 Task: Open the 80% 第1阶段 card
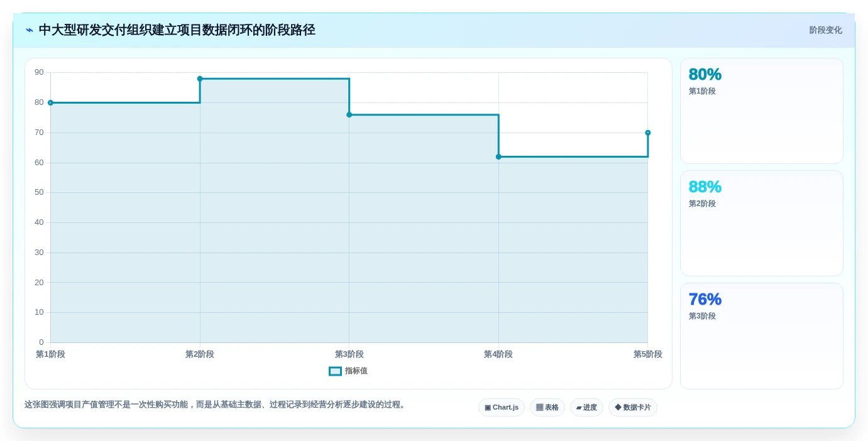[x=762, y=111]
